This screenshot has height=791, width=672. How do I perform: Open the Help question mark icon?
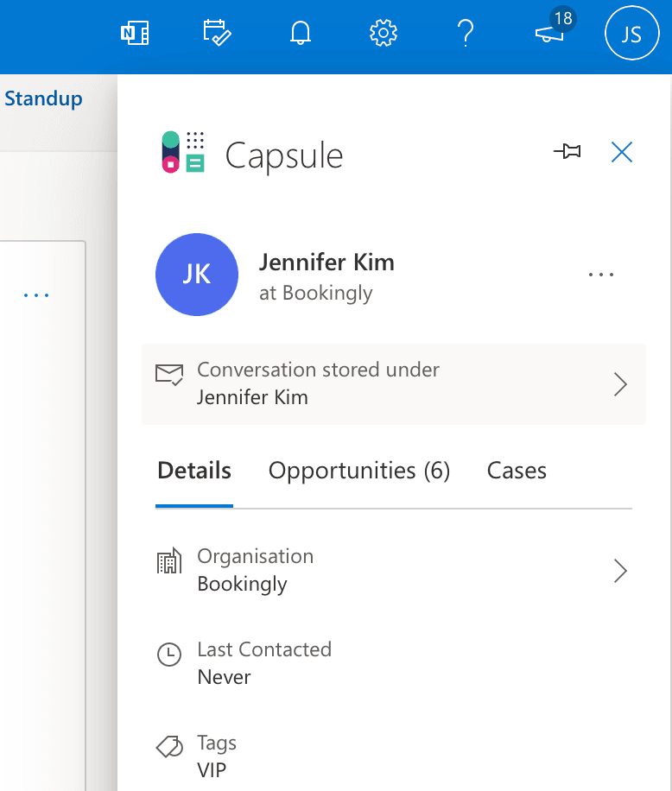466,34
